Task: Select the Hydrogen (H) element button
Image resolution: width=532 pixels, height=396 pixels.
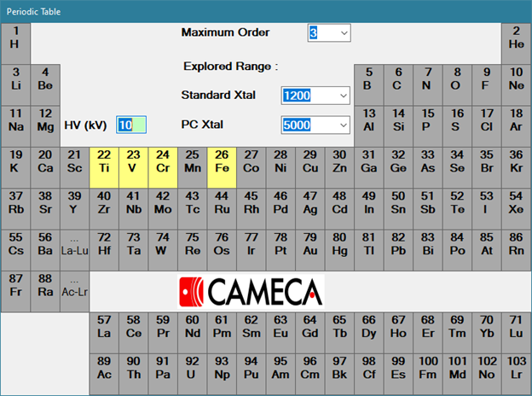Action: (15, 38)
